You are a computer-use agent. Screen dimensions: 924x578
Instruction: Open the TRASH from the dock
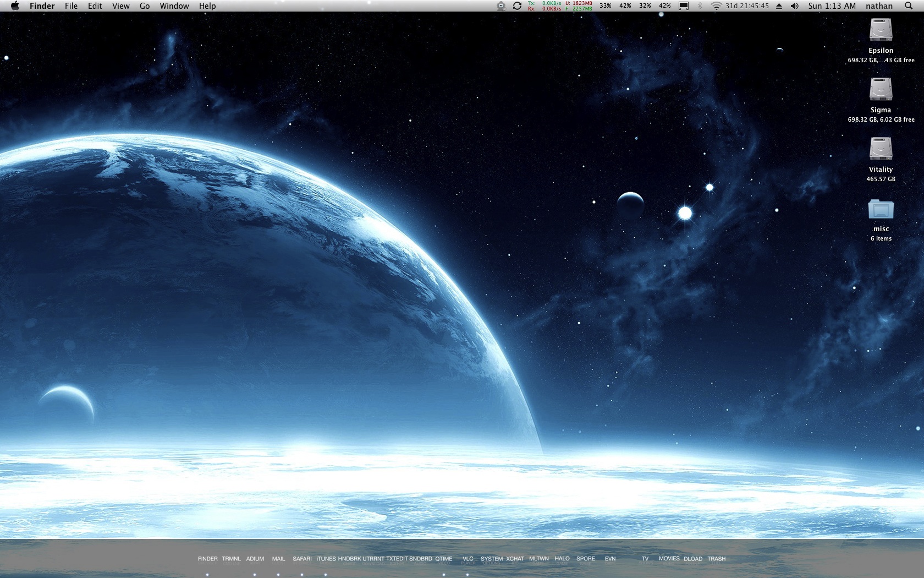717,559
